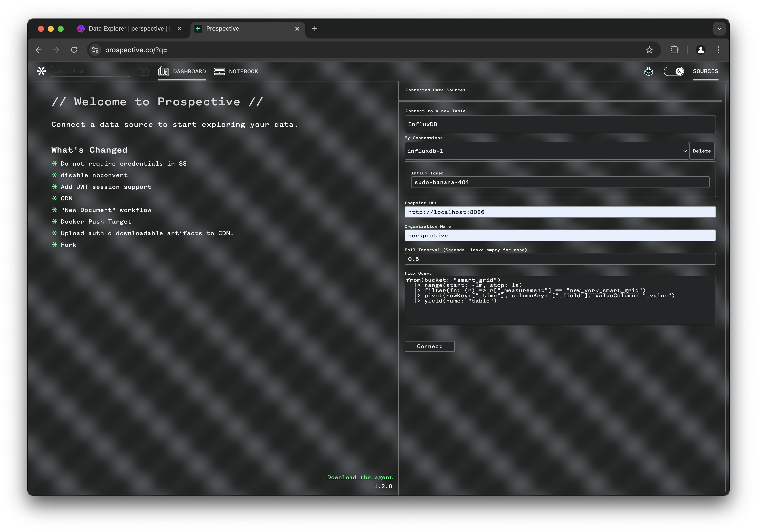757x532 pixels.
Task: Click into the Flux Query text area
Action: click(560, 301)
